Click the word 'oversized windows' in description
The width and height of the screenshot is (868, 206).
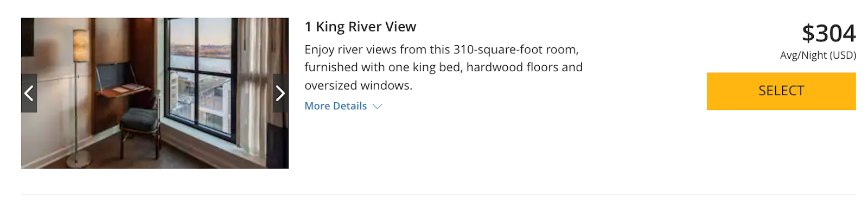[x=358, y=85]
